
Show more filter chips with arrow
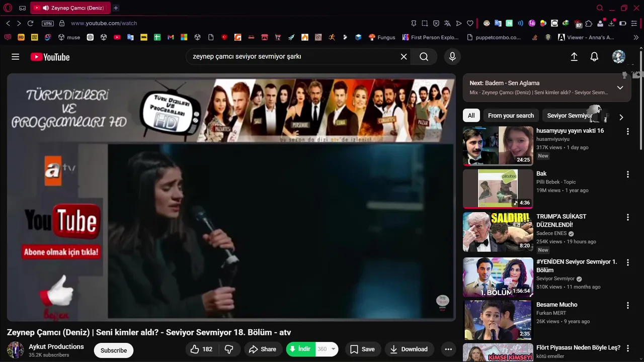[621, 117]
